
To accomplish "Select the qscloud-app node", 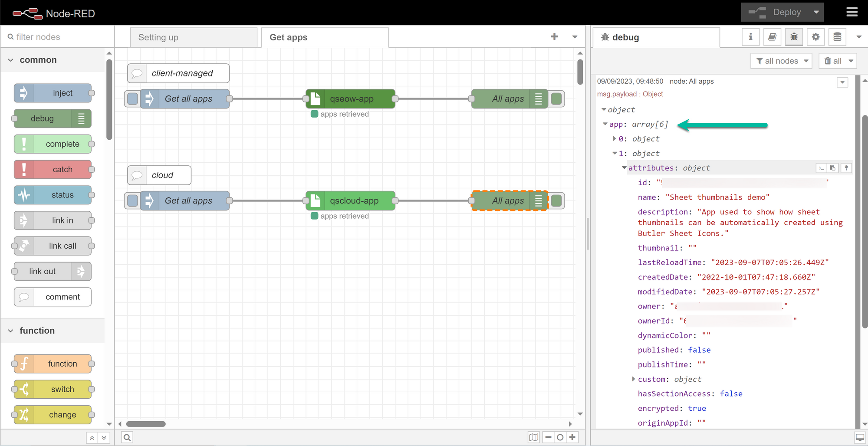I will [351, 200].
